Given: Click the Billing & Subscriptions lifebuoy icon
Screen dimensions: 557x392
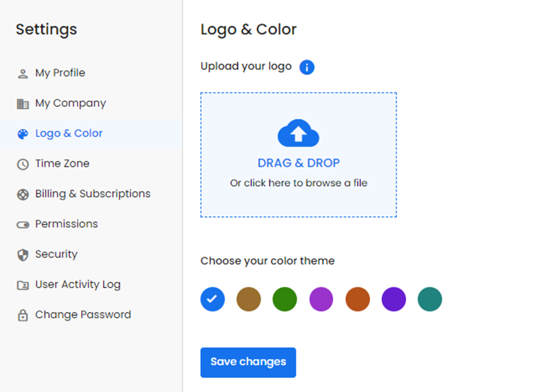Looking at the screenshot, I should 23,194.
